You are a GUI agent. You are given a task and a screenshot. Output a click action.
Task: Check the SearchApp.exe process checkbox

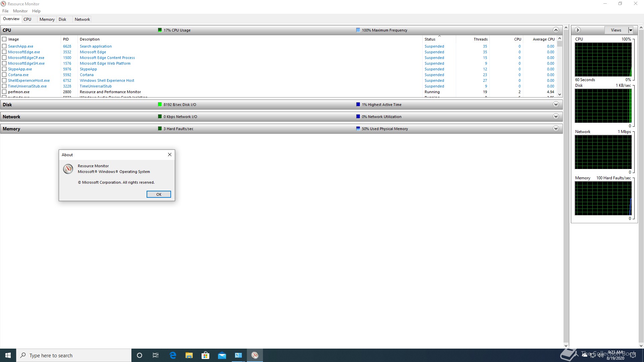tap(4, 46)
